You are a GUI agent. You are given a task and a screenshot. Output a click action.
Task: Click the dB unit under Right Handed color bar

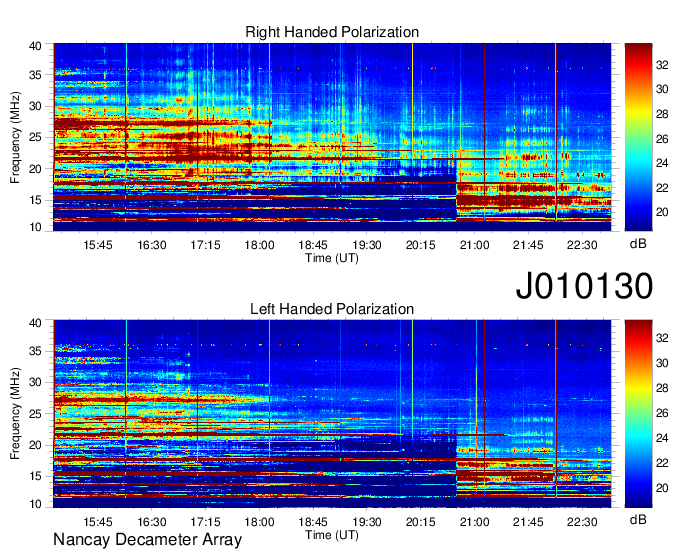coord(638,243)
